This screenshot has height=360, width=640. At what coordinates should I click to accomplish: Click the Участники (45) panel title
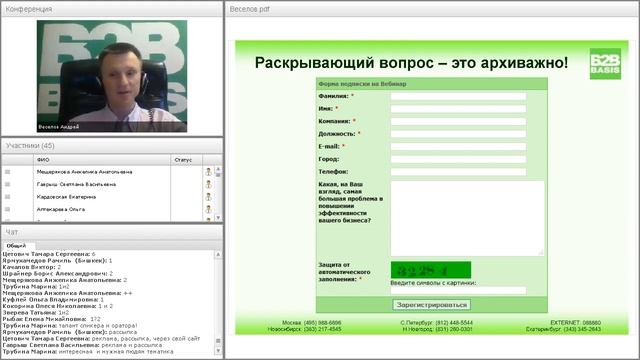pos(30,146)
